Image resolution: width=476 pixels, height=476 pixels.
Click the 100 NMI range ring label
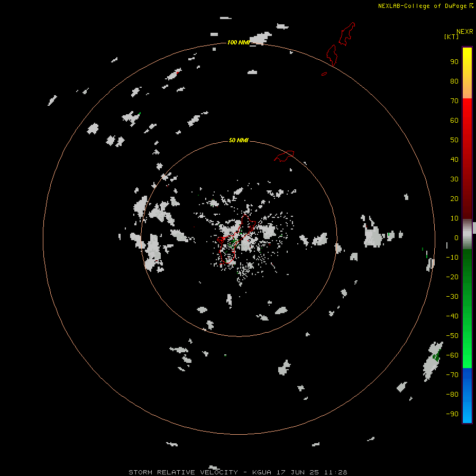tap(239, 42)
